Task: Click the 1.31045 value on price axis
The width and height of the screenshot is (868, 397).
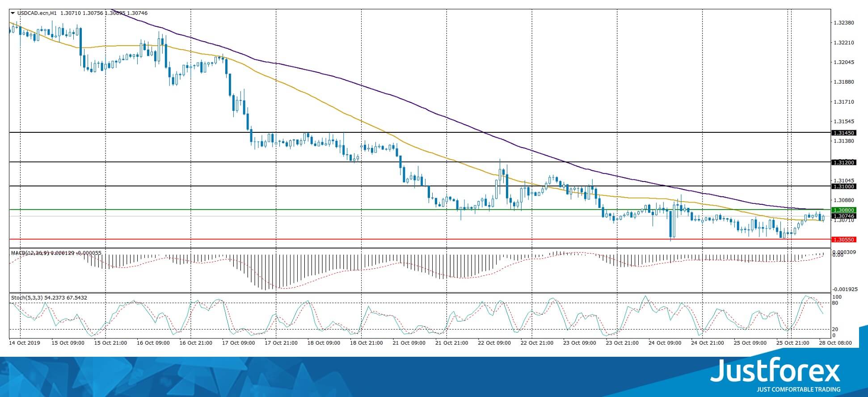Action: [844, 180]
